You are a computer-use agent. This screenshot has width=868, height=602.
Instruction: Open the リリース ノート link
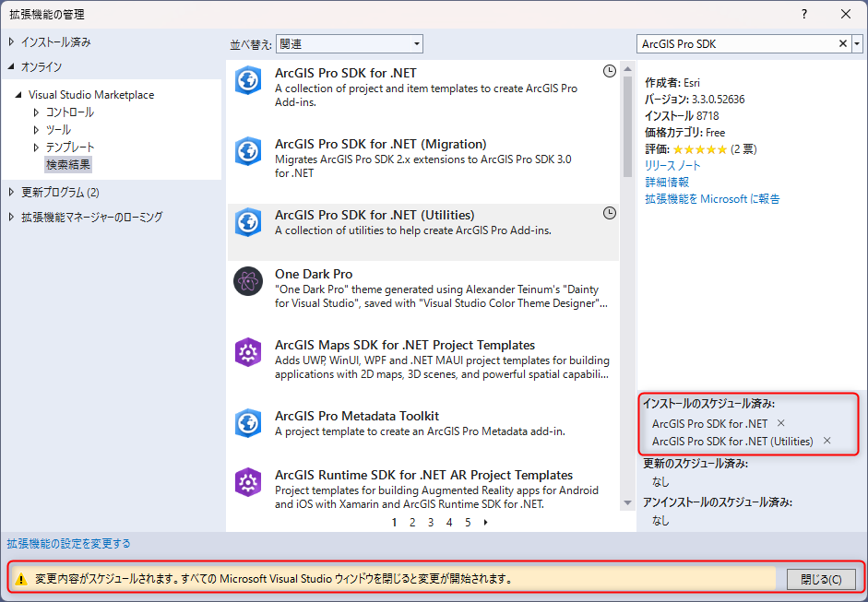672,165
